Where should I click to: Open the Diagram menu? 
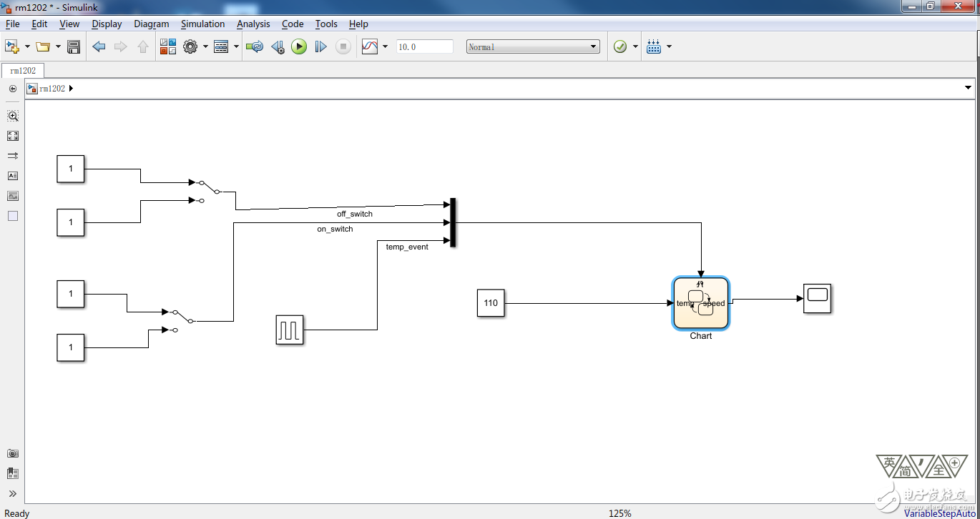click(152, 24)
